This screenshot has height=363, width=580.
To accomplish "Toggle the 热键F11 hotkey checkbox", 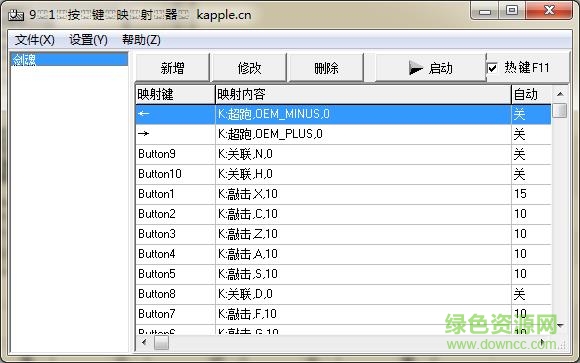I will (x=492, y=68).
